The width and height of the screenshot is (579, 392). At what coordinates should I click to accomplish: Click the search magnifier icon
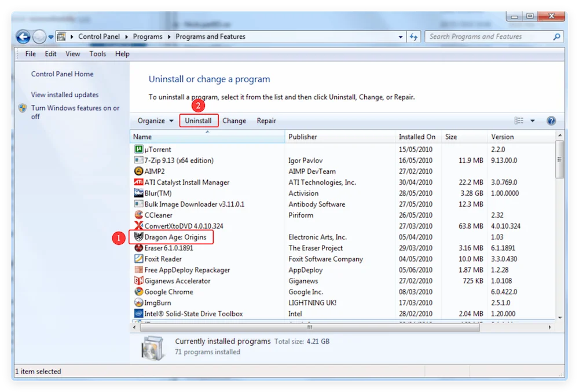[556, 36]
